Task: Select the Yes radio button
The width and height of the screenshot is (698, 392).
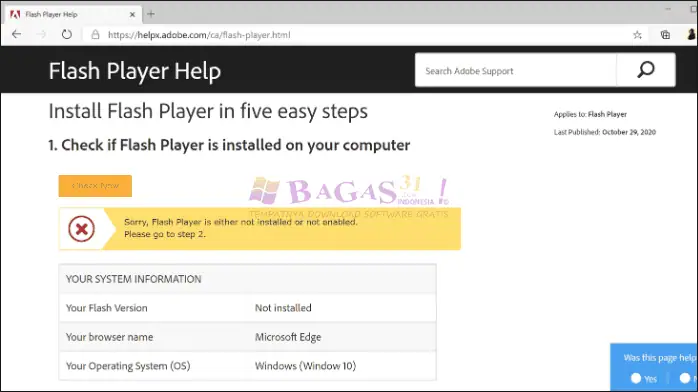Action: (x=636, y=378)
